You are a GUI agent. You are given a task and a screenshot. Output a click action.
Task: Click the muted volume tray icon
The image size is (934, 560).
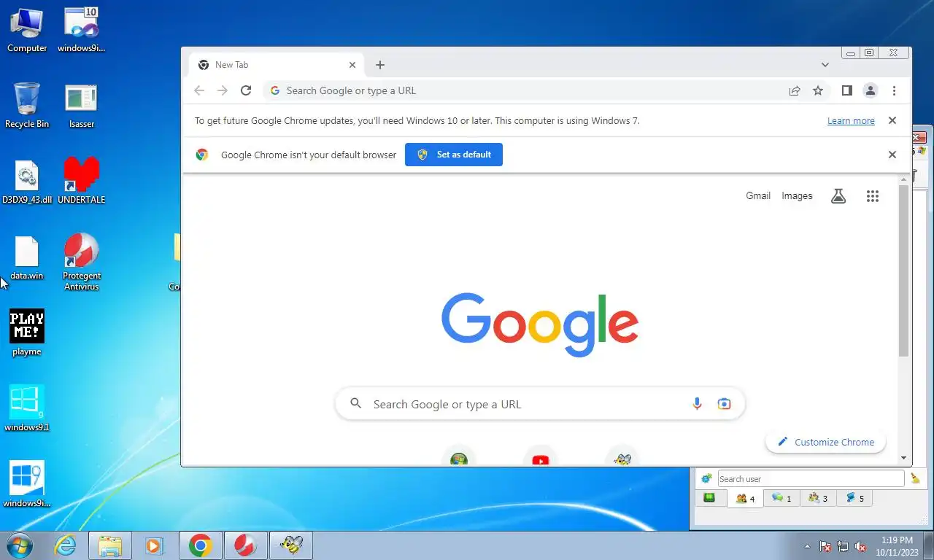click(860, 546)
